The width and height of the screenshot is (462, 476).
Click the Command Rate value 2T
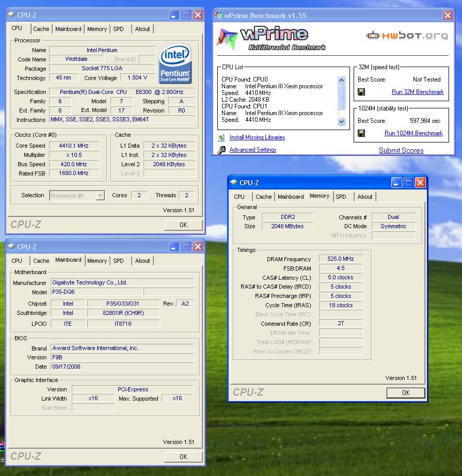(x=341, y=324)
